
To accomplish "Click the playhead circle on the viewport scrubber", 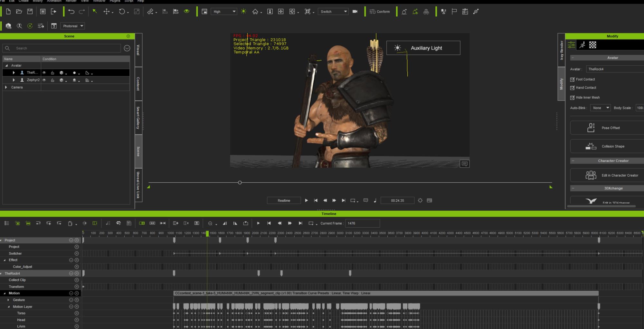I will pyautogui.click(x=240, y=182).
